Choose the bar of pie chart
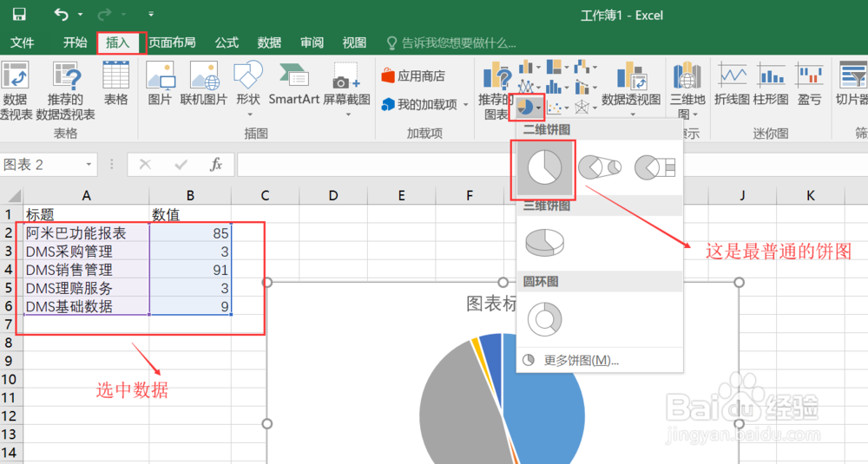 [x=654, y=167]
